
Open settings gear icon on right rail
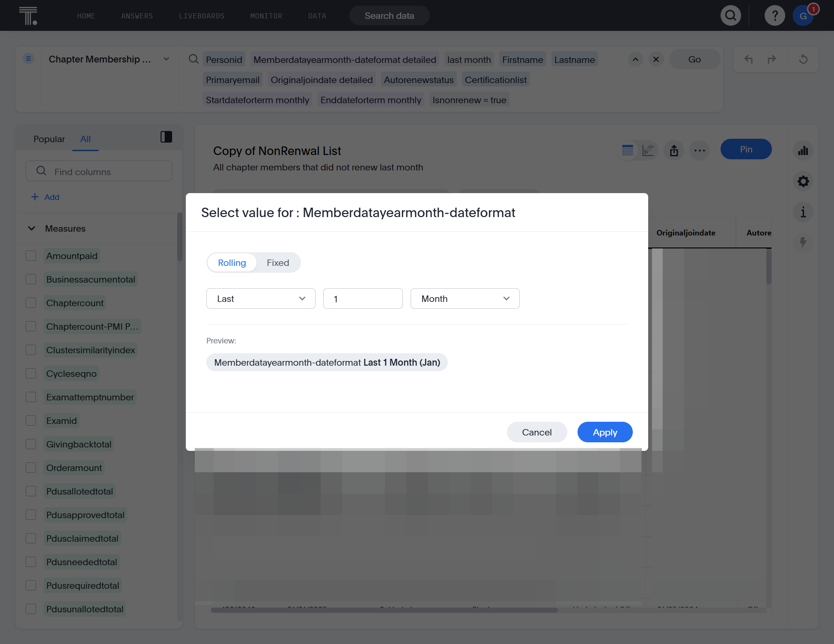click(x=803, y=181)
